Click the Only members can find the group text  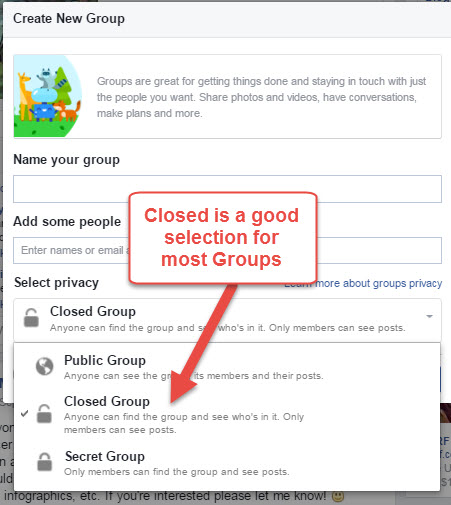tap(177, 472)
